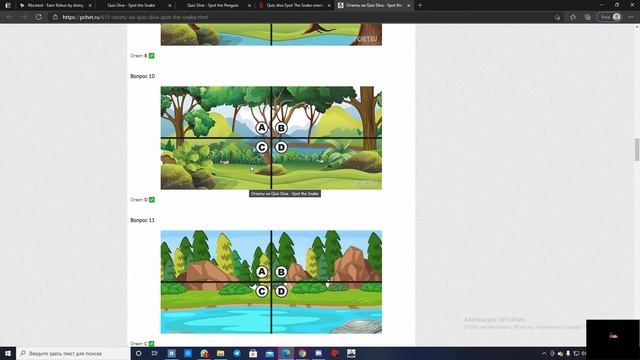Click the vertical page scrollbar thumb
640x360 pixels.
click(x=637, y=149)
